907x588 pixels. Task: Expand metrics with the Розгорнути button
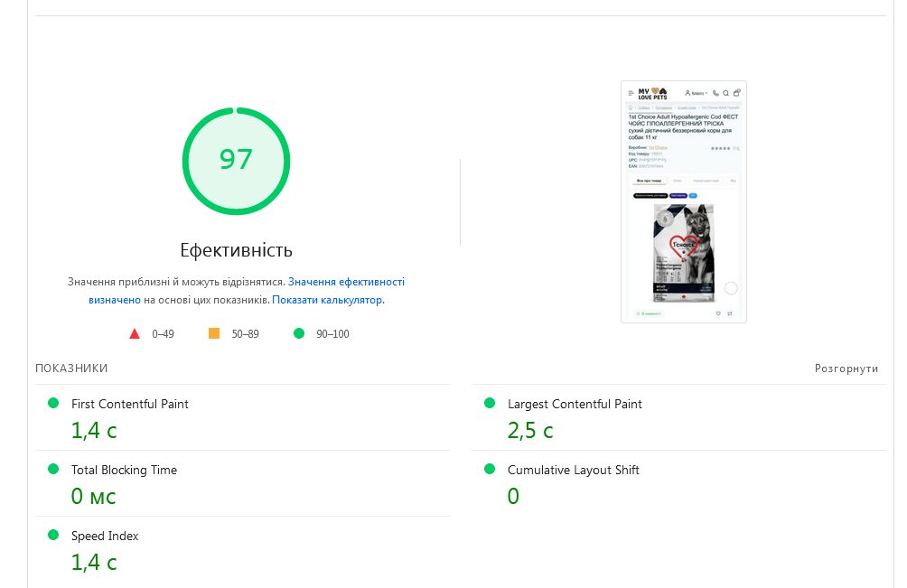point(846,369)
